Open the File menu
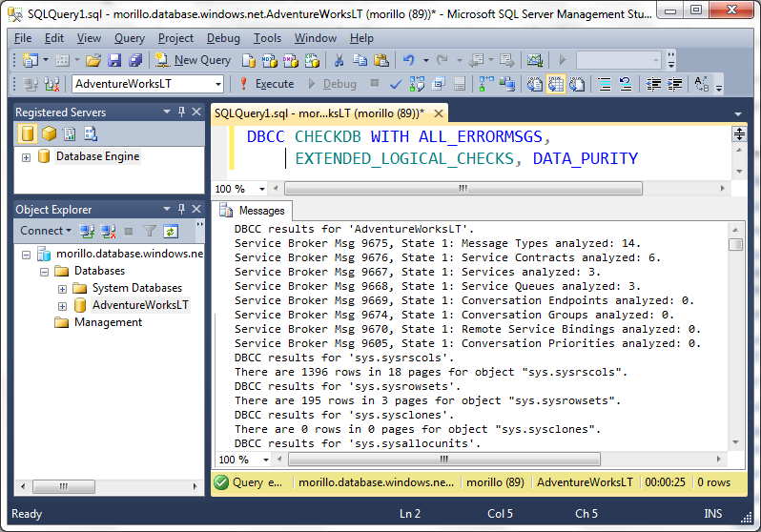 coord(23,38)
